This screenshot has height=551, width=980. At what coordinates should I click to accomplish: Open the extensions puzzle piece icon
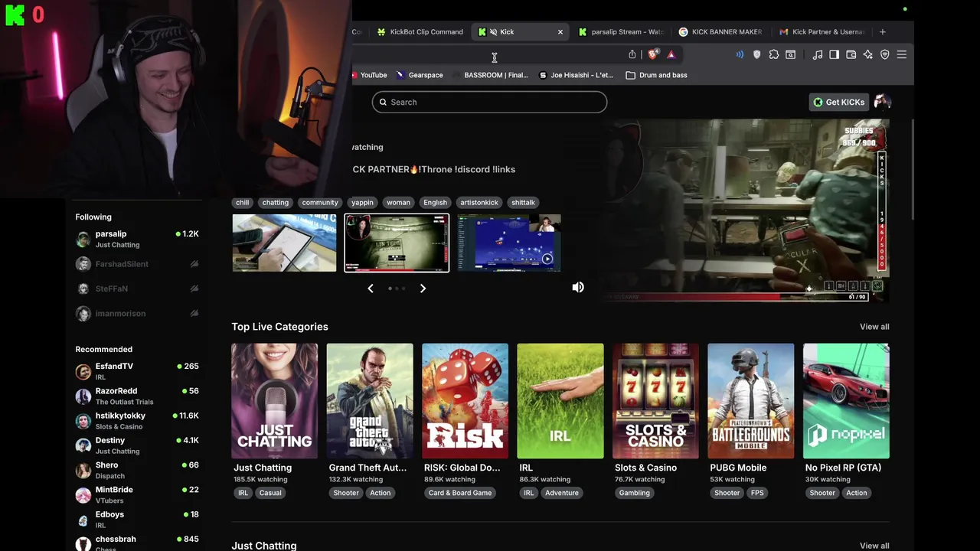coord(774,54)
